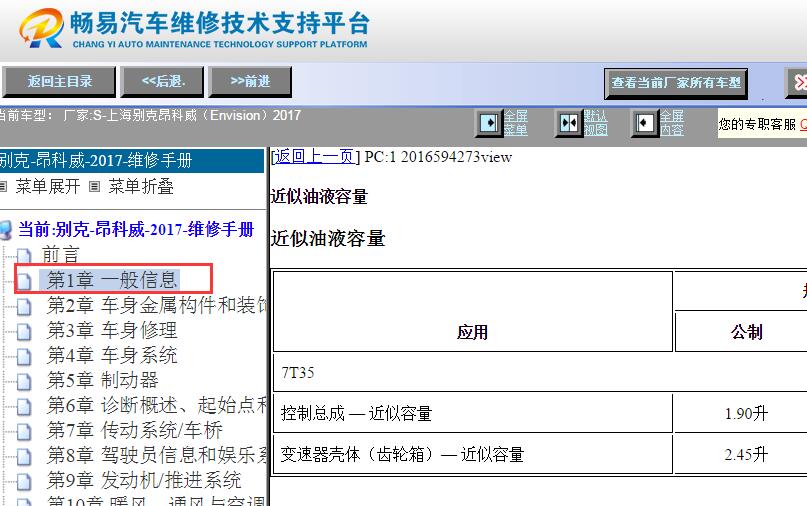The image size is (807, 506).
Task: Click the PC:1 2016594273view text
Action: click(x=438, y=156)
